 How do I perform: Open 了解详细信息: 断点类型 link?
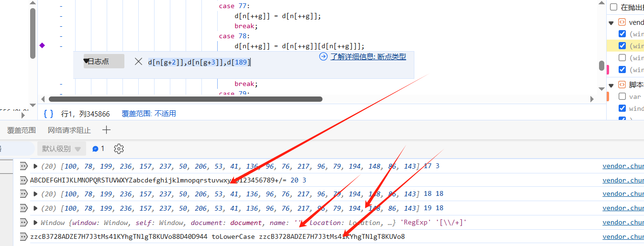(368, 56)
